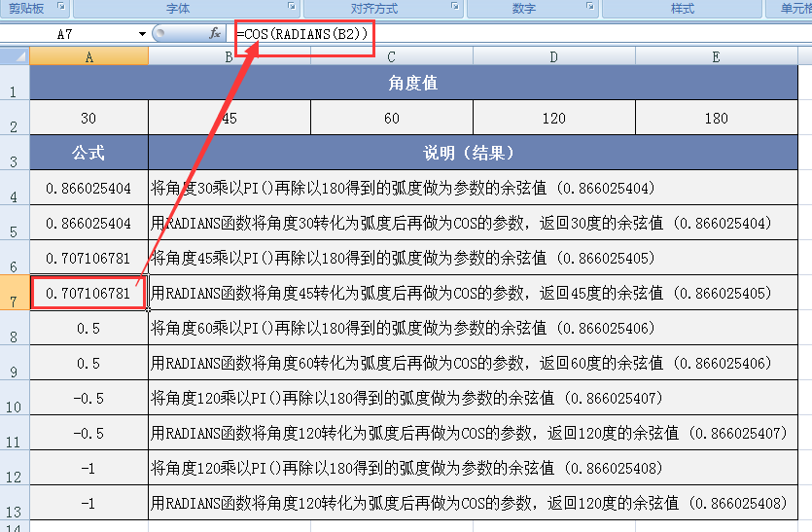Screen dimensions: 812x532
Task: Open the Font group dialog launcher
Action: (292, 6)
